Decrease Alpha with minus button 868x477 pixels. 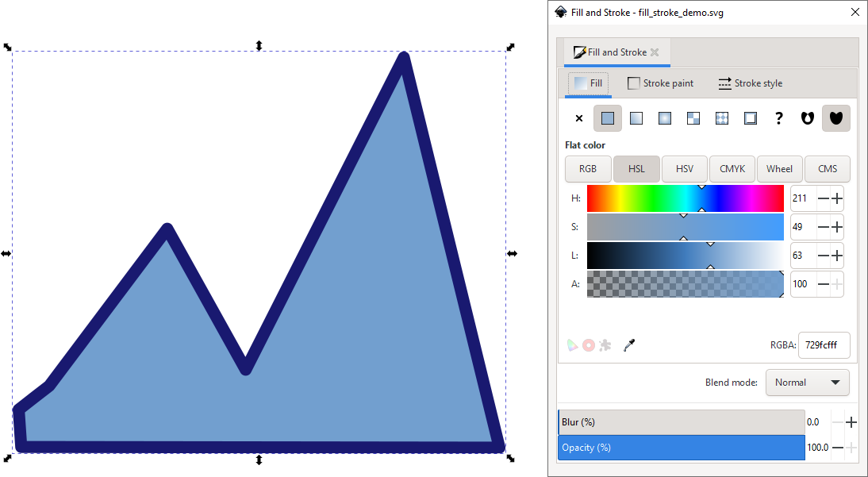point(824,284)
